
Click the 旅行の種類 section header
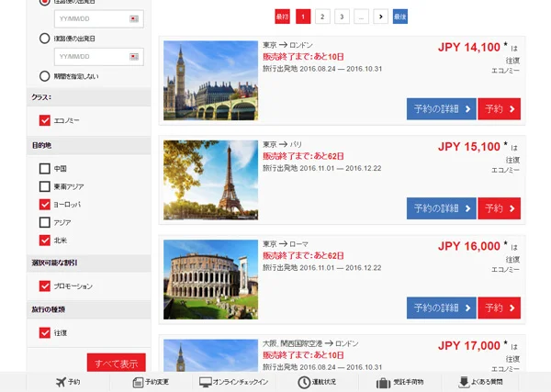click(89, 309)
